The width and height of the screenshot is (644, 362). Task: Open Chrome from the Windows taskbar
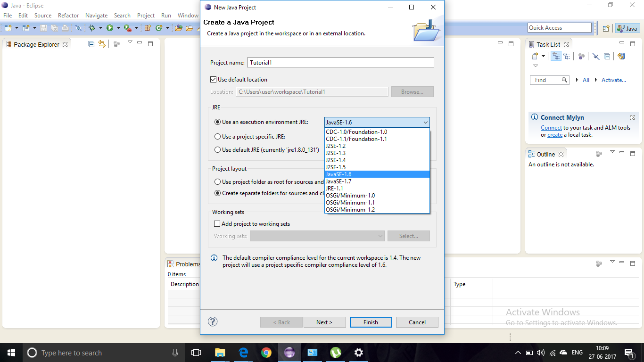tap(266, 353)
